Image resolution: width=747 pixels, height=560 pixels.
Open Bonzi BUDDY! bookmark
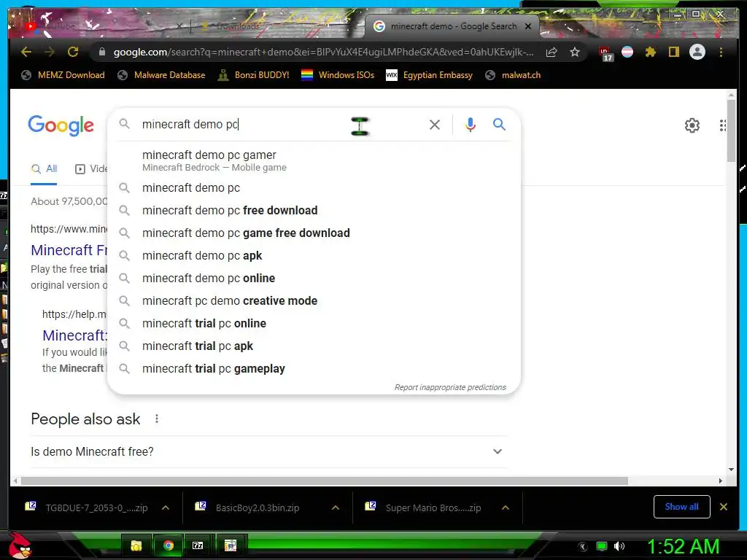click(x=253, y=75)
